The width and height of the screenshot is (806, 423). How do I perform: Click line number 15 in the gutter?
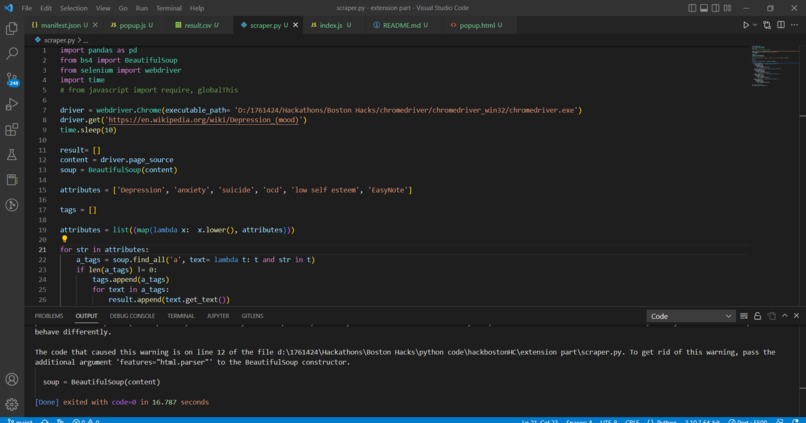(42, 190)
